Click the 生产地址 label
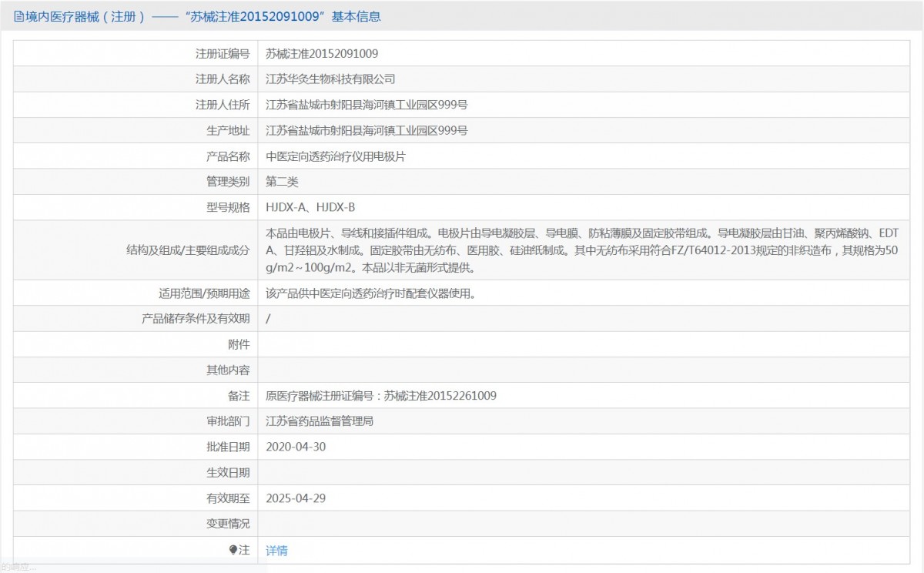This screenshot has height=573, width=924. pyautogui.click(x=228, y=131)
